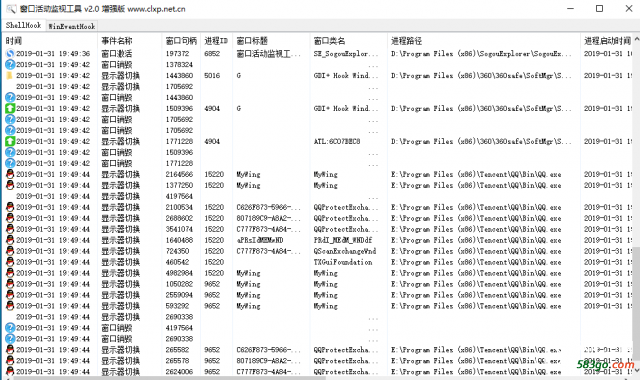Click the question icon on 窗口销毁 row 2690338
The width and height of the screenshot is (640, 380).
(x=10, y=339)
